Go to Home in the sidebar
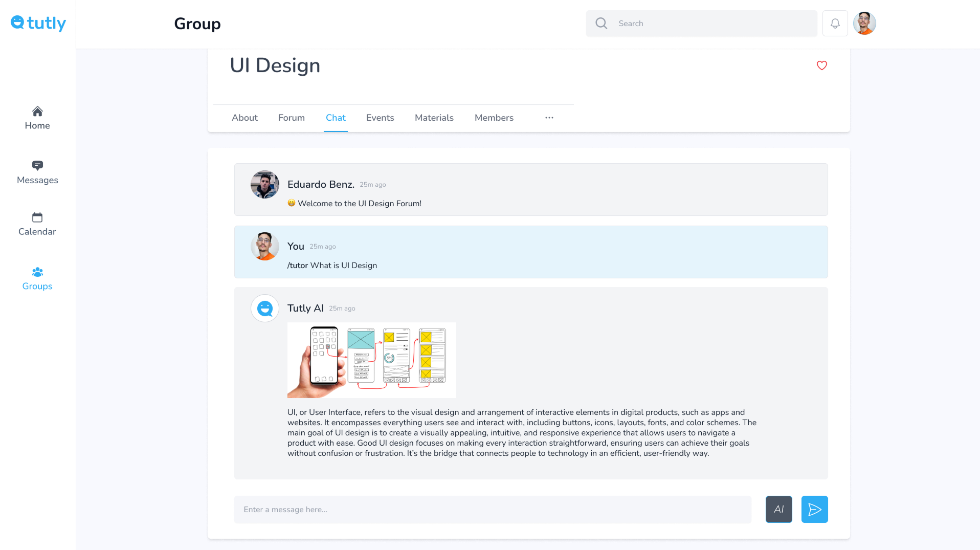 pos(37,118)
